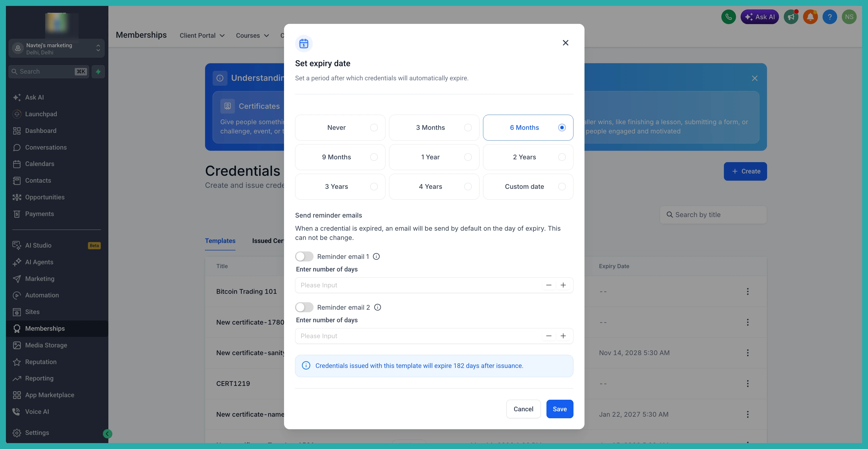Click the green phone call icon

click(729, 17)
